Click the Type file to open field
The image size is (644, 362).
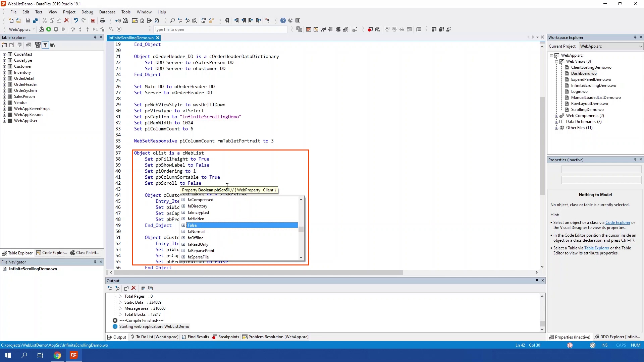pyautogui.click(x=220, y=29)
